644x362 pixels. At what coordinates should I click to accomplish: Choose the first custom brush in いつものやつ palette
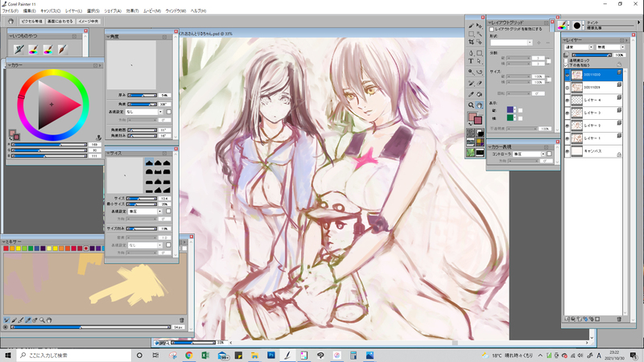(x=19, y=49)
